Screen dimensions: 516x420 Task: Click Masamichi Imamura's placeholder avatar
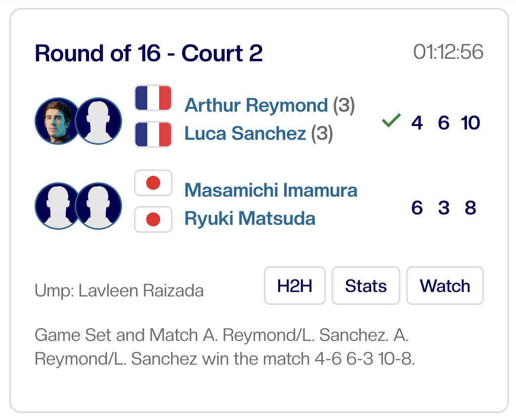tap(55, 206)
